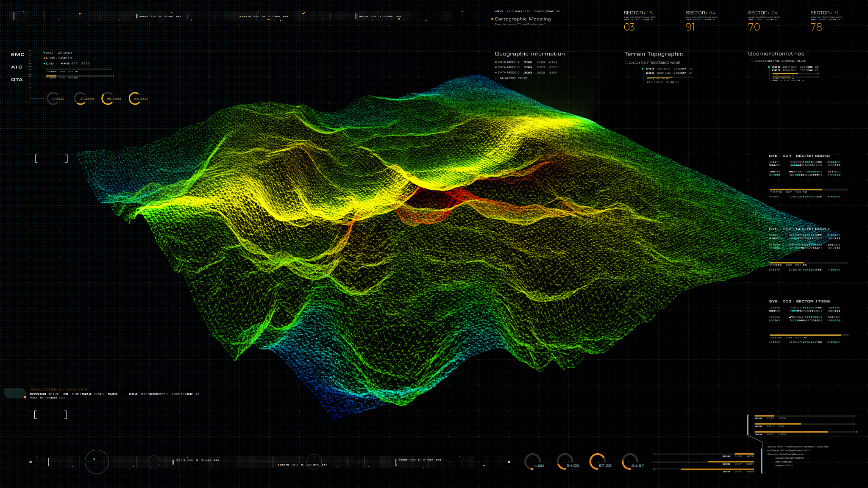The image size is (868, 488).
Task: Click the gray tag icon beside Gravitational Analysis
Action: (15, 393)
